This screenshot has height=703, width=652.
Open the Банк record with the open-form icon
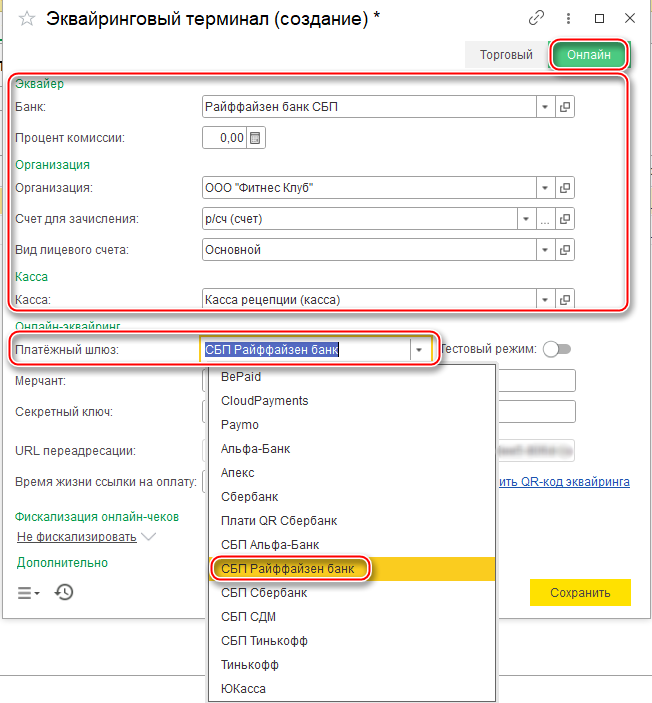[x=565, y=107]
